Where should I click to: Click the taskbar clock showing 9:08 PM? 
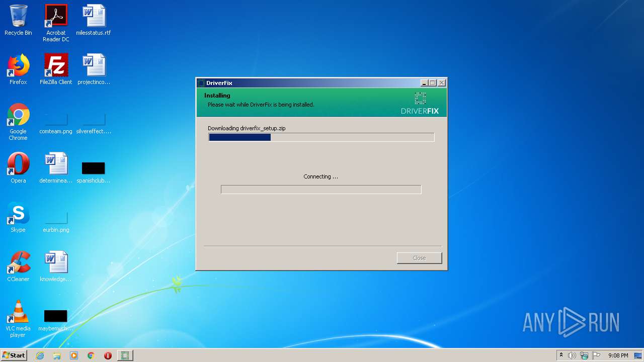point(618,355)
